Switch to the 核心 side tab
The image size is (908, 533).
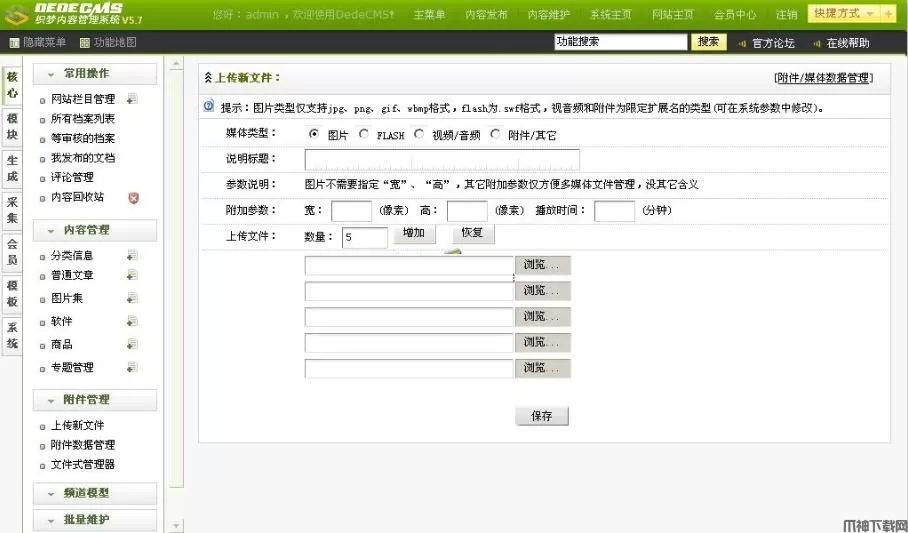click(12, 85)
